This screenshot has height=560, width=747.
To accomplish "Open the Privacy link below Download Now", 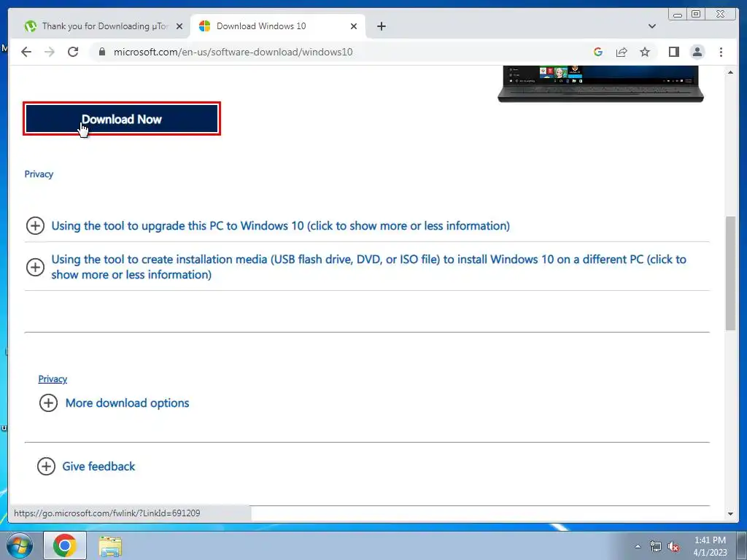I will [39, 174].
